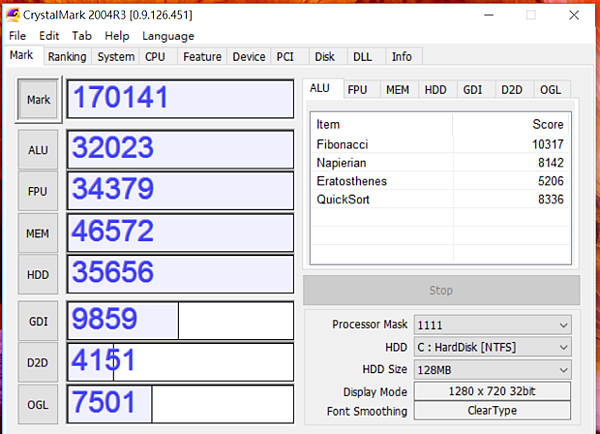Image resolution: width=600 pixels, height=434 pixels.
Task: Minimize the CrystalMark window
Action: tap(489, 15)
